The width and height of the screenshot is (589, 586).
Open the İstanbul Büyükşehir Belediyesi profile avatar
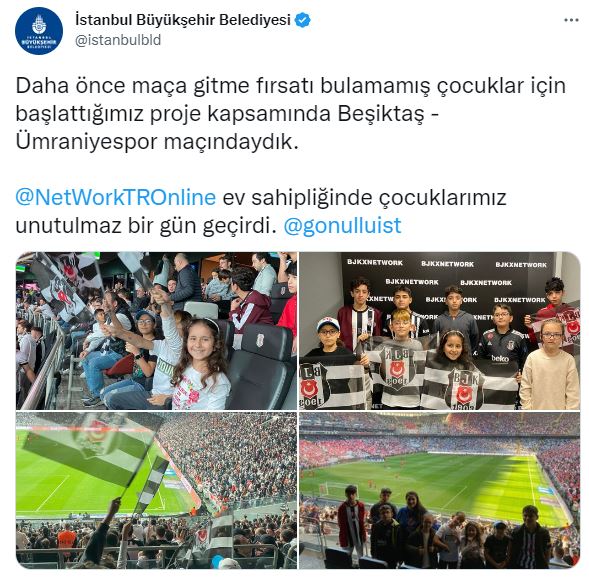point(39,31)
